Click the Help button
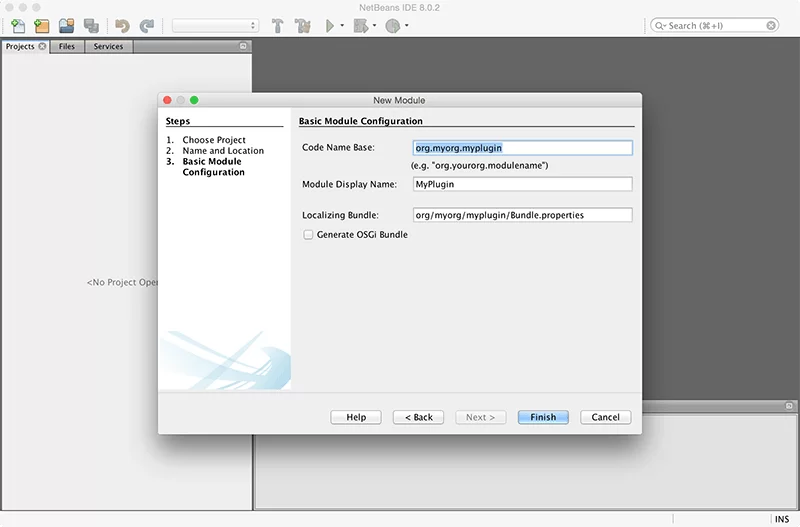 click(x=356, y=417)
